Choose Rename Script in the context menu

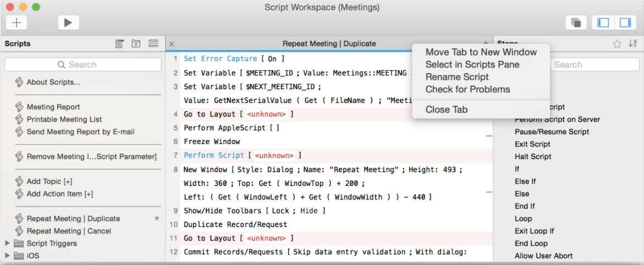456,77
